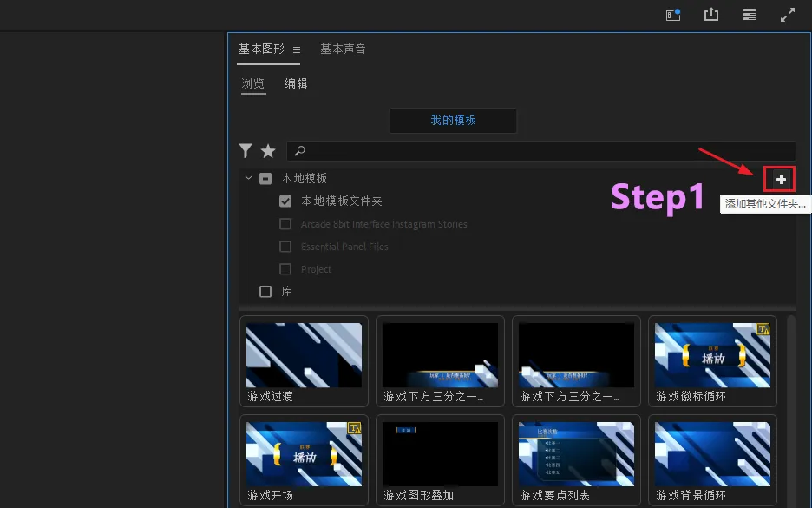812x508 pixels.
Task: Uncheck the 本地模板文件夹 checkbox
Action: 285,201
